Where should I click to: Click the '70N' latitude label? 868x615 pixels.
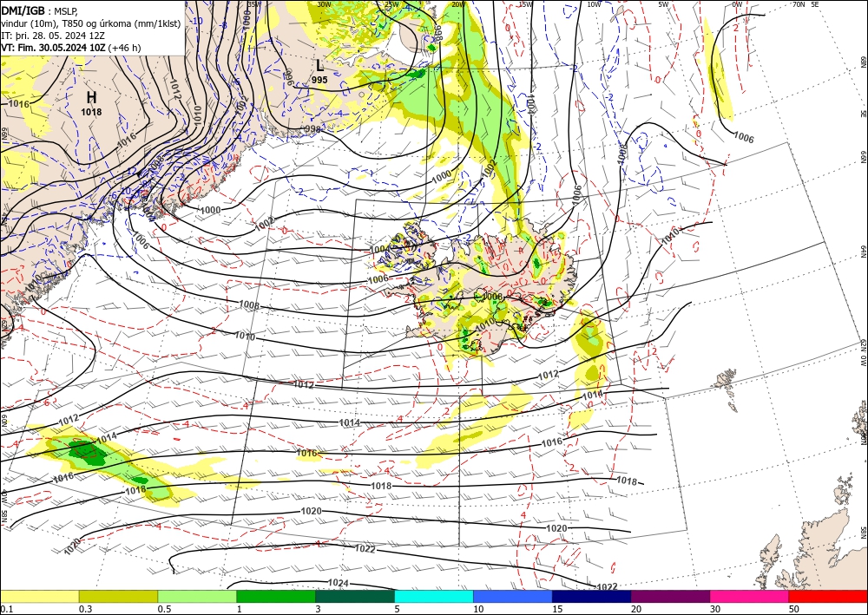click(799, 4)
